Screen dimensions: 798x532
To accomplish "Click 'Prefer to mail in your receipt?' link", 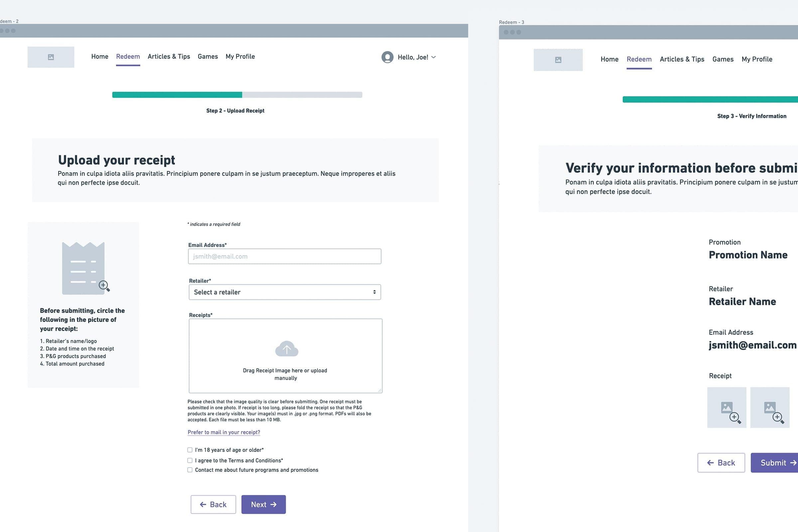I will click(x=224, y=432).
